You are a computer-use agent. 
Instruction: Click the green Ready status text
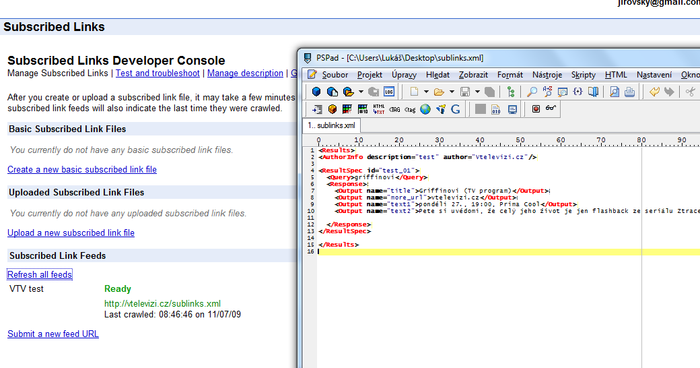point(118,289)
